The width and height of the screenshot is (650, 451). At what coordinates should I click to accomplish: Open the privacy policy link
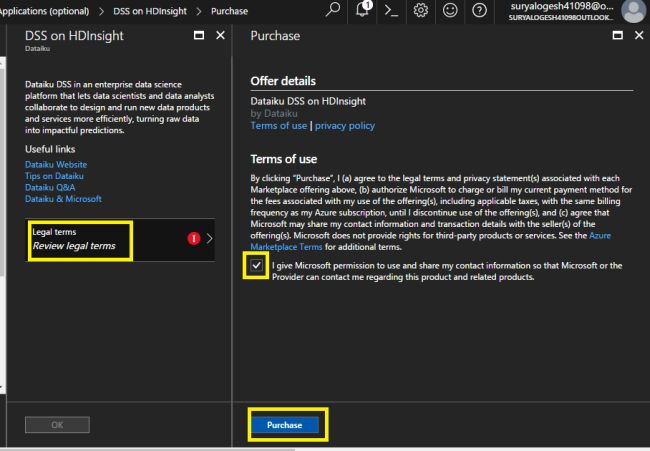pos(344,126)
